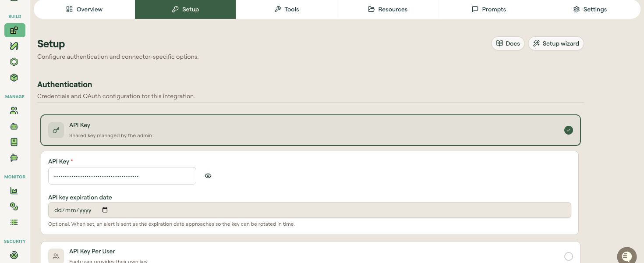
Task: Open the book icon under MANAGE
Action: 14,142
